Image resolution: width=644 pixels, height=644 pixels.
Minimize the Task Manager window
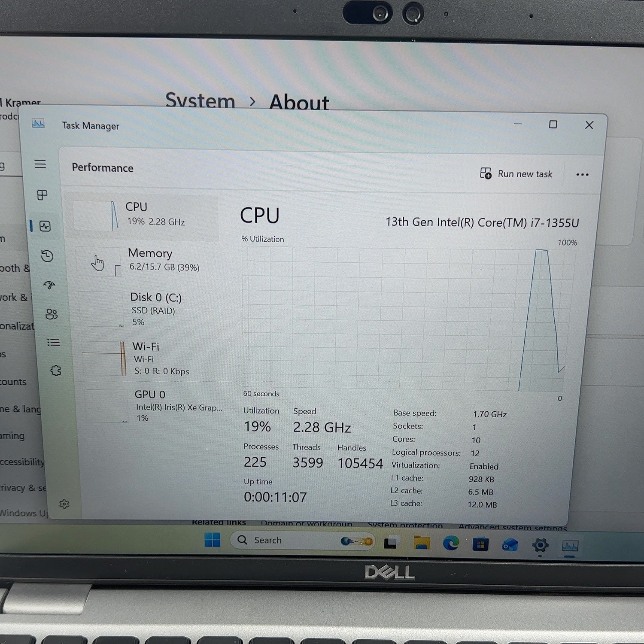pyautogui.click(x=518, y=124)
